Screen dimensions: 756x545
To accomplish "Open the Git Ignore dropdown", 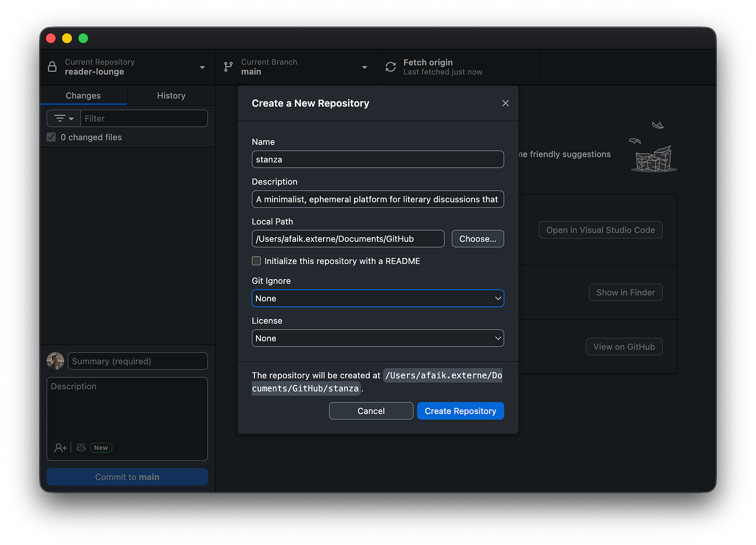I will click(x=377, y=298).
